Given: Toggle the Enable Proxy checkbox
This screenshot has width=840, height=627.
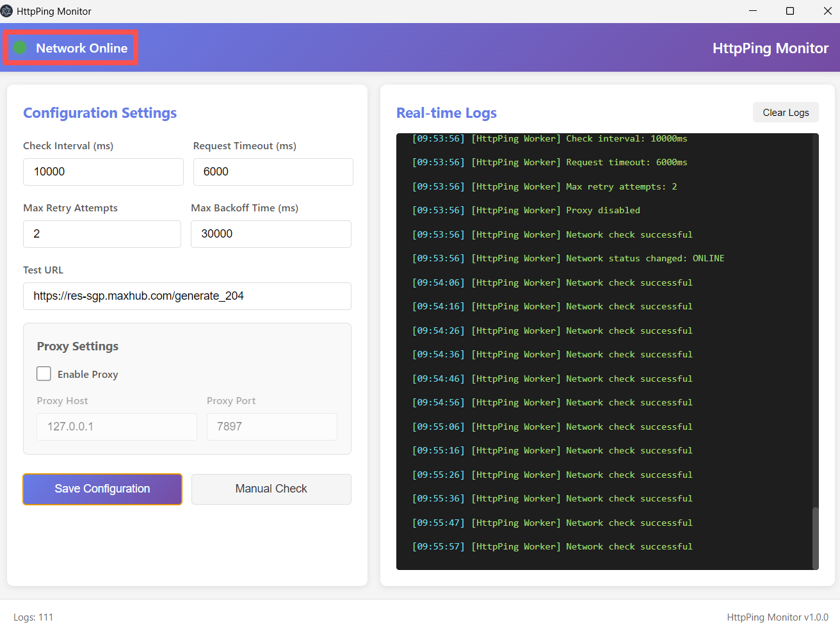Looking at the screenshot, I should point(44,374).
